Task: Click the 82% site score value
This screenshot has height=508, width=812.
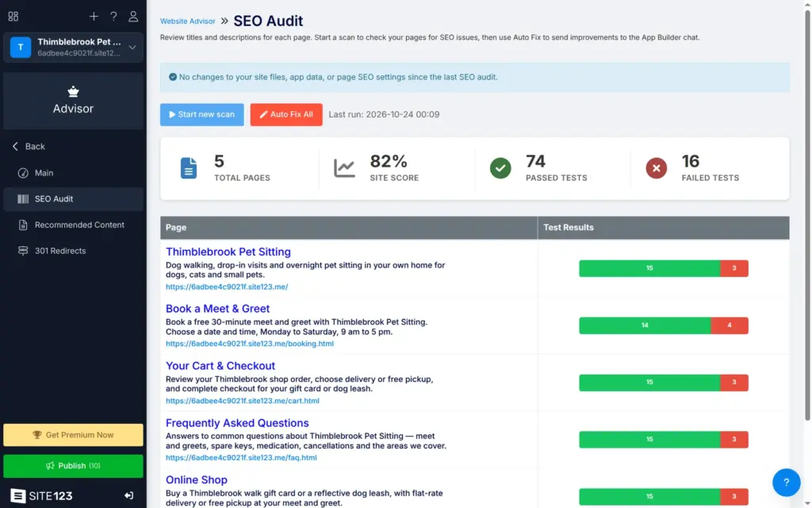Action: tap(389, 162)
